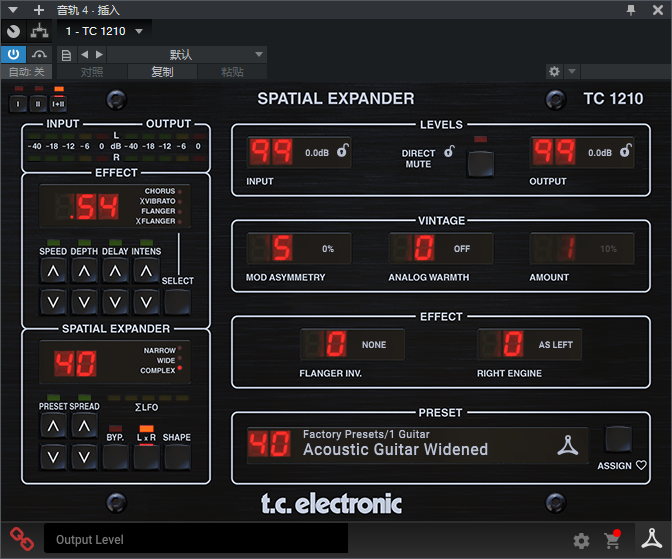Viewport: 672px width, 559px height.
Task: Decrease PRESET with down arrow
Action: click(x=53, y=457)
